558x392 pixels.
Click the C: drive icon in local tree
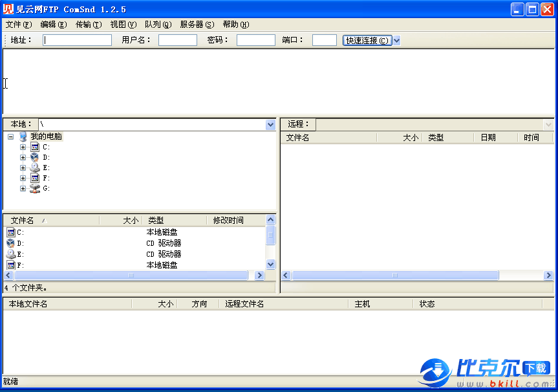[34, 147]
